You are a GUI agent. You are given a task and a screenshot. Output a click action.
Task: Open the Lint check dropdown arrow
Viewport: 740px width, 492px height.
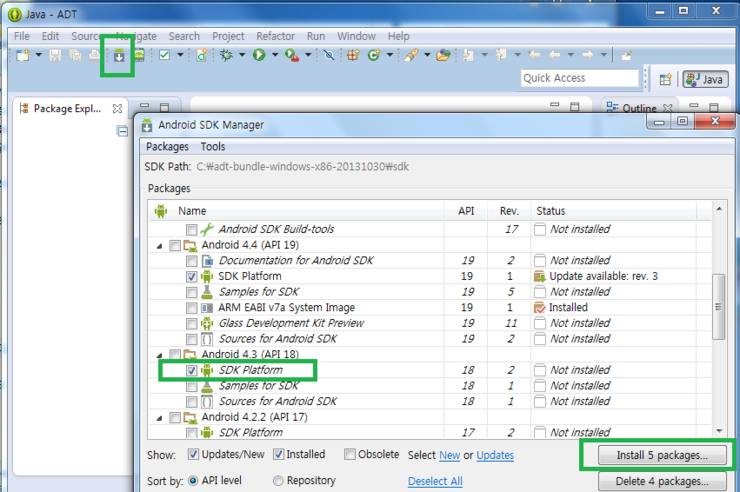click(180, 56)
